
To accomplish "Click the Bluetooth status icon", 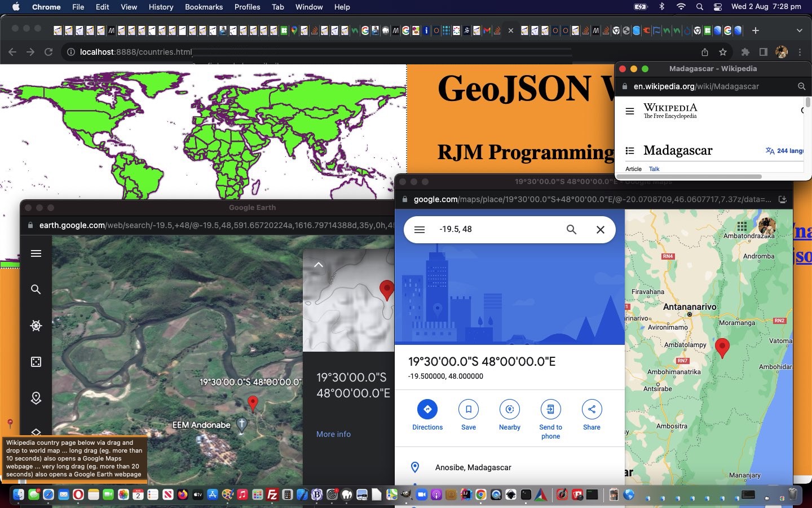I will point(662,7).
